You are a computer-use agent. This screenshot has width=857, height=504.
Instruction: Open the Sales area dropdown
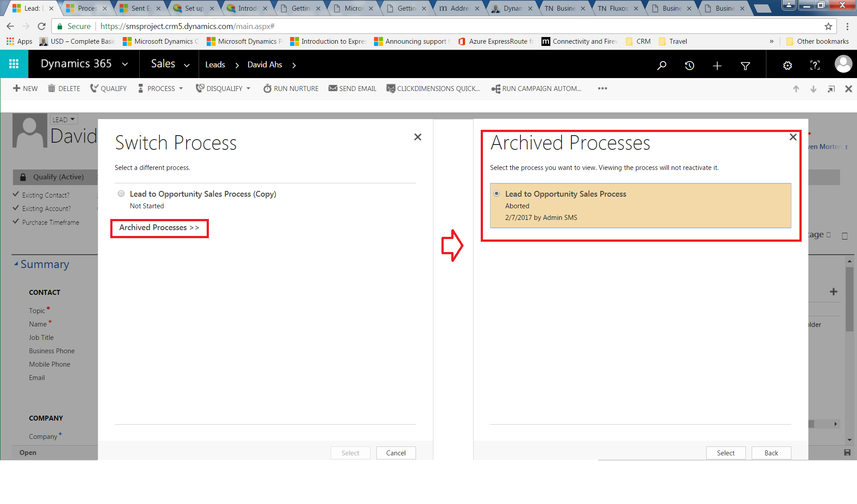(187, 65)
